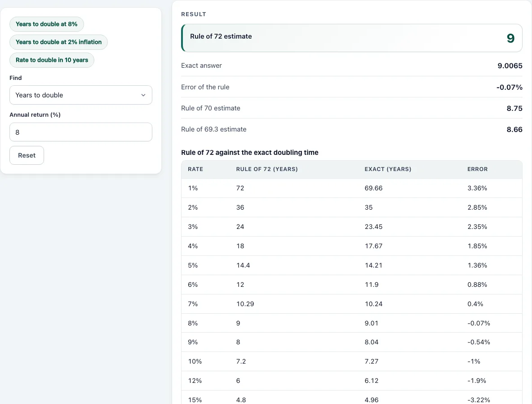Viewport: 532px width, 404px height.
Task: Click the Rule of 72 value 36
Action: point(240,207)
